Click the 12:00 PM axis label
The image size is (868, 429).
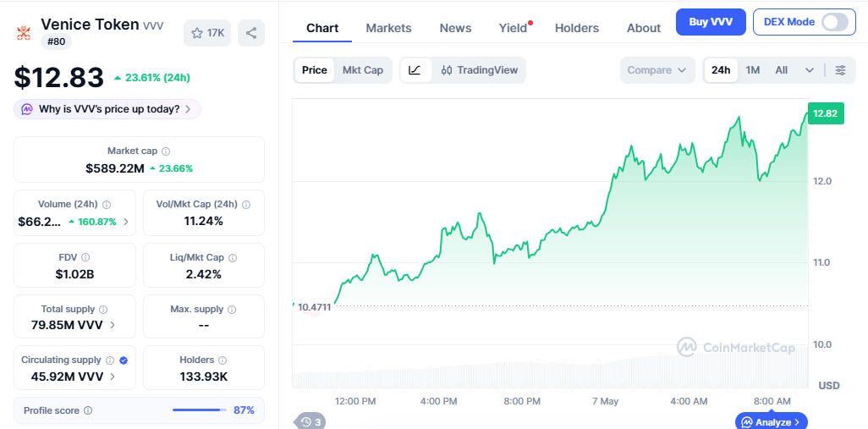(355, 401)
